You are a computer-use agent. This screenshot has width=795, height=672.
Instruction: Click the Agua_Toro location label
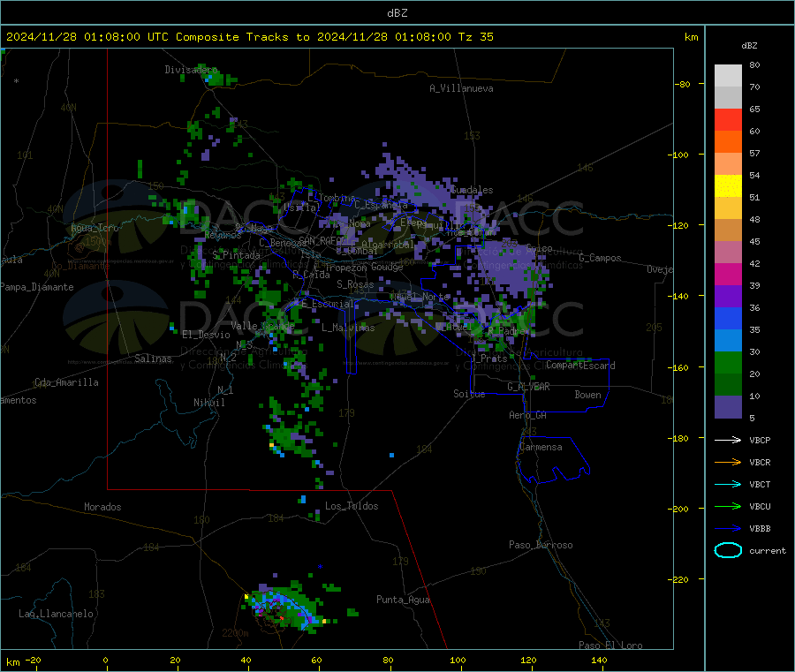(95, 228)
